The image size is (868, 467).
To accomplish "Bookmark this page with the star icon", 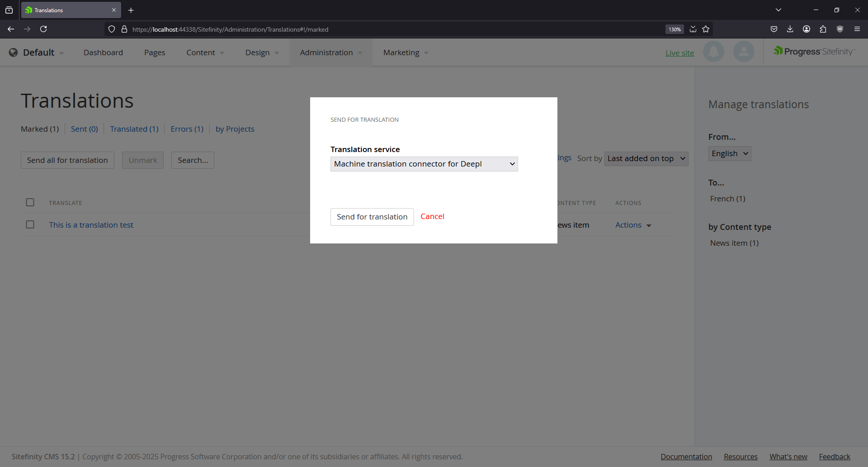I will point(706,29).
